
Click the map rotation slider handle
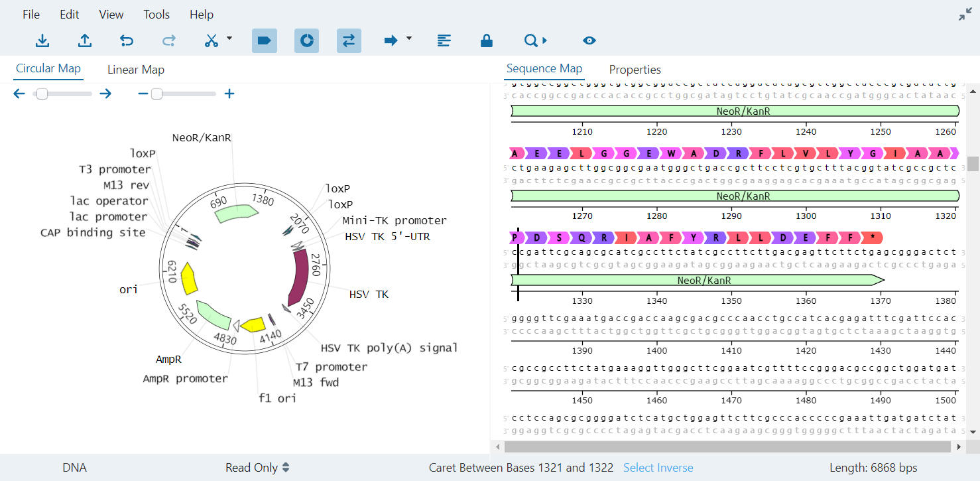click(x=42, y=94)
